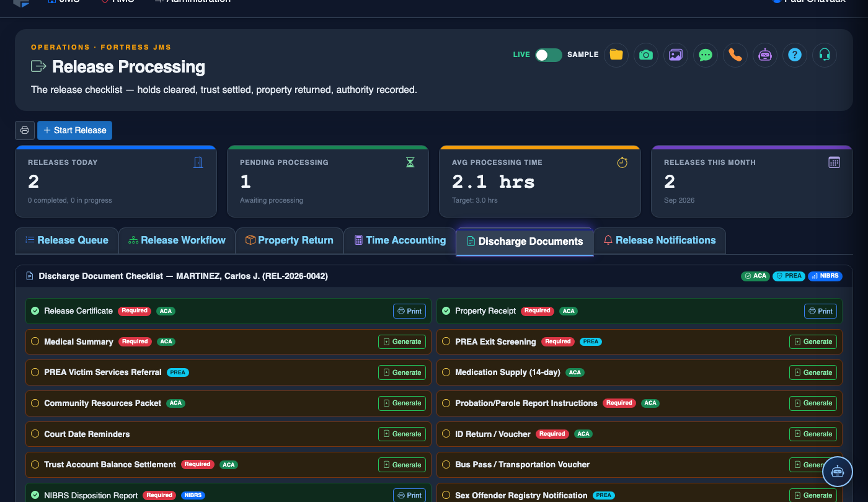Open the Pending Processing stat card
The width and height of the screenshot is (868, 502).
point(328,182)
